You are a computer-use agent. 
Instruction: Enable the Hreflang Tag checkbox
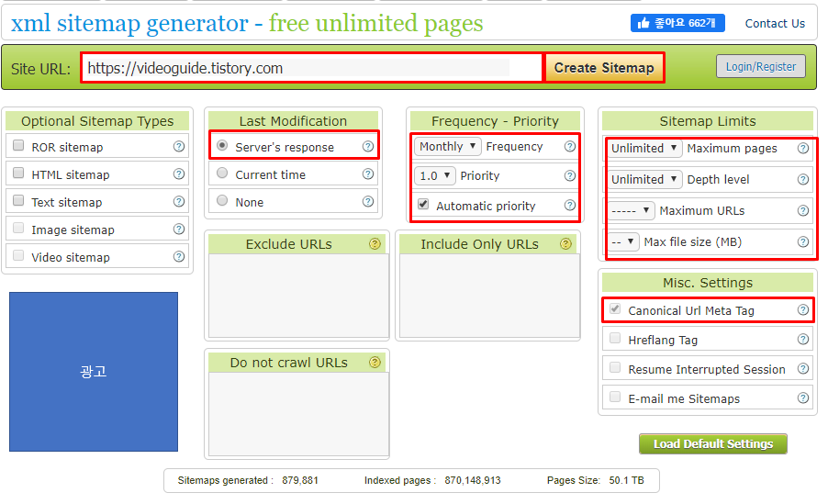click(x=615, y=338)
